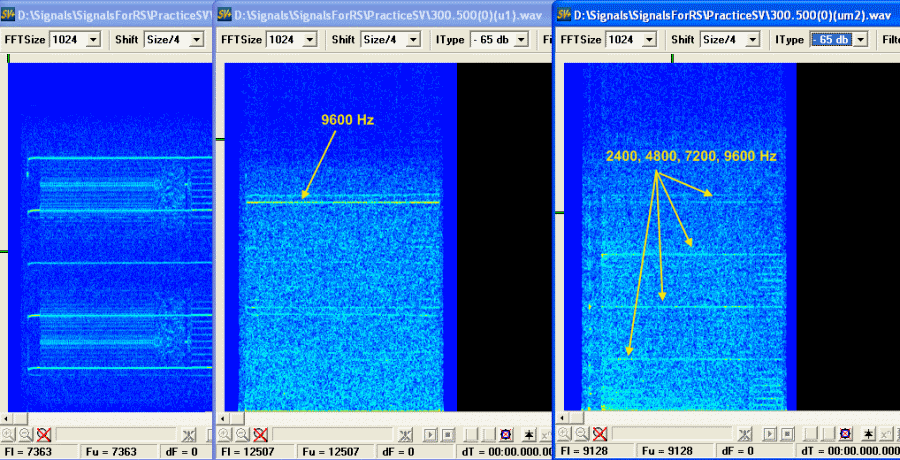Click zoom-out magnifier in the um2.wav window
900x460 pixels.
click(x=582, y=434)
